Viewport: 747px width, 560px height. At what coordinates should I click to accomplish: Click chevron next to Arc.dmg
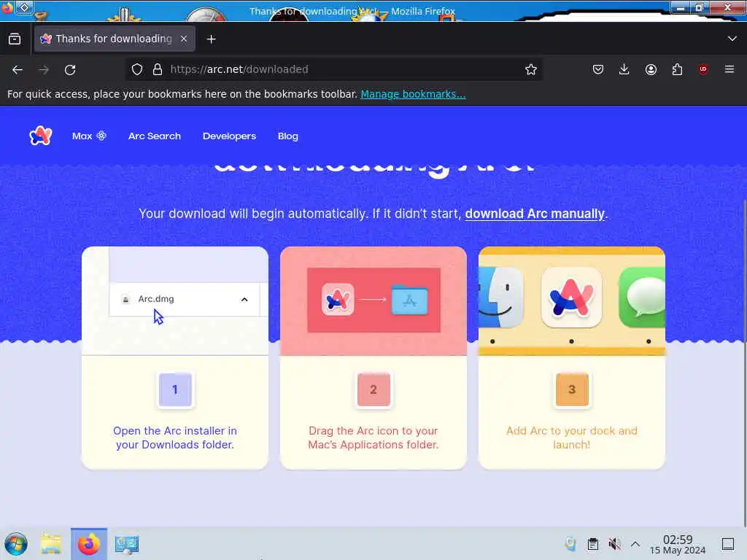(x=244, y=300)
